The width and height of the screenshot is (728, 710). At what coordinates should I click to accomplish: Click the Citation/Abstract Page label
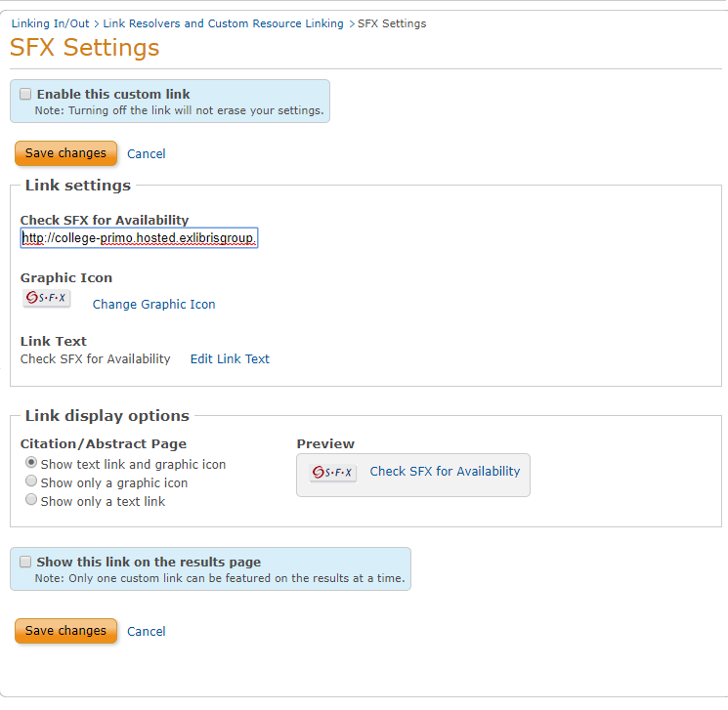click(104, 444)
